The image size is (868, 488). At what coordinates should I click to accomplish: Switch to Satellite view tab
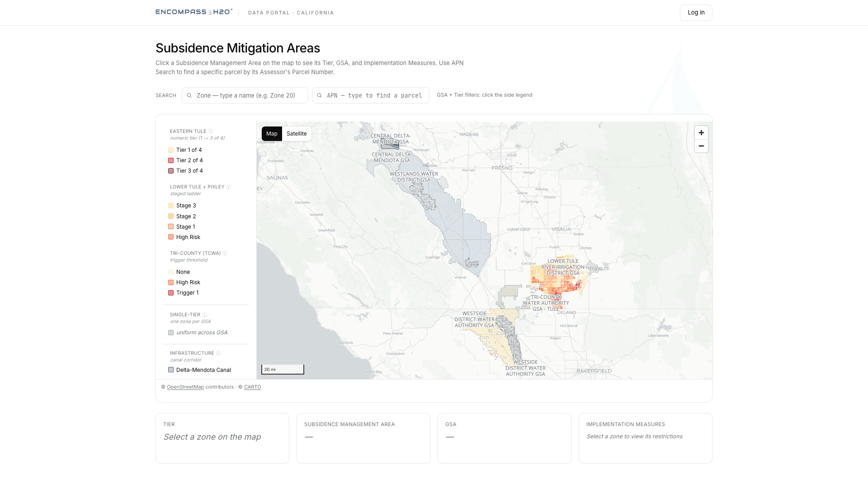[297, 134]
